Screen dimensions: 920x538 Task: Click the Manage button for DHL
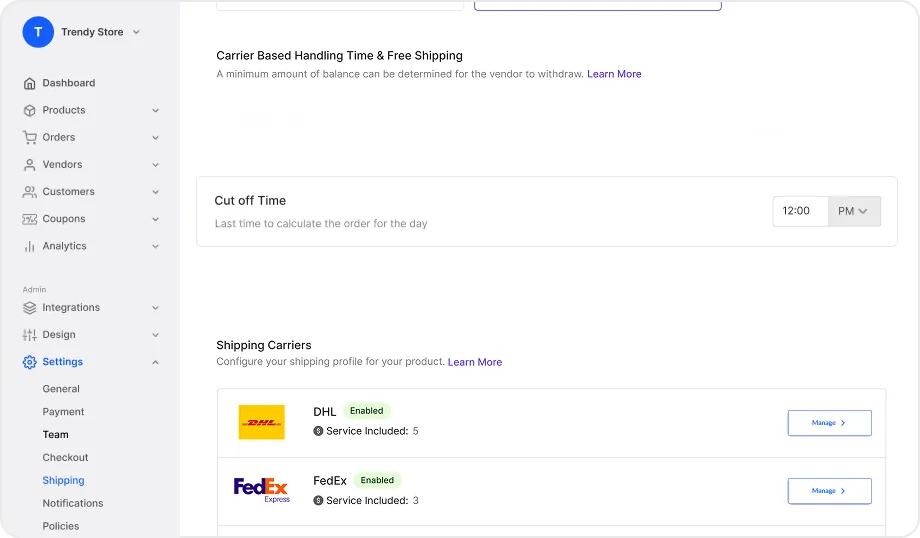coord(830,423)
